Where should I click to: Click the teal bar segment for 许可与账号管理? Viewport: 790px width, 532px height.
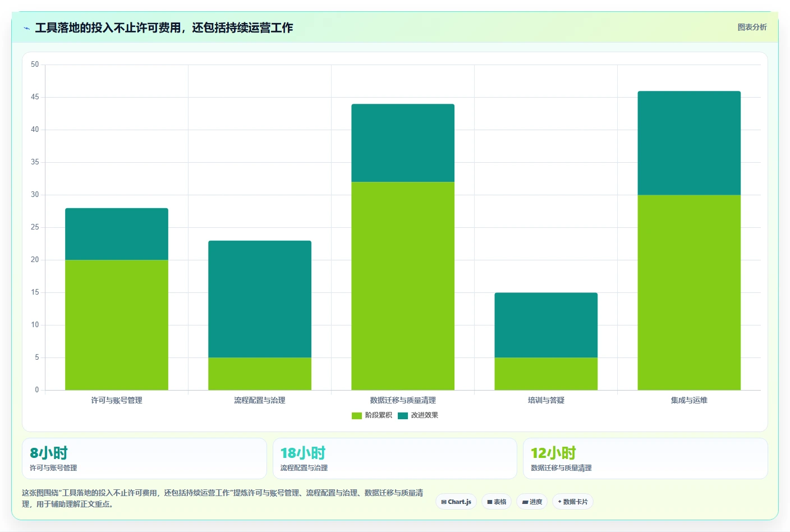coord(117,234)
